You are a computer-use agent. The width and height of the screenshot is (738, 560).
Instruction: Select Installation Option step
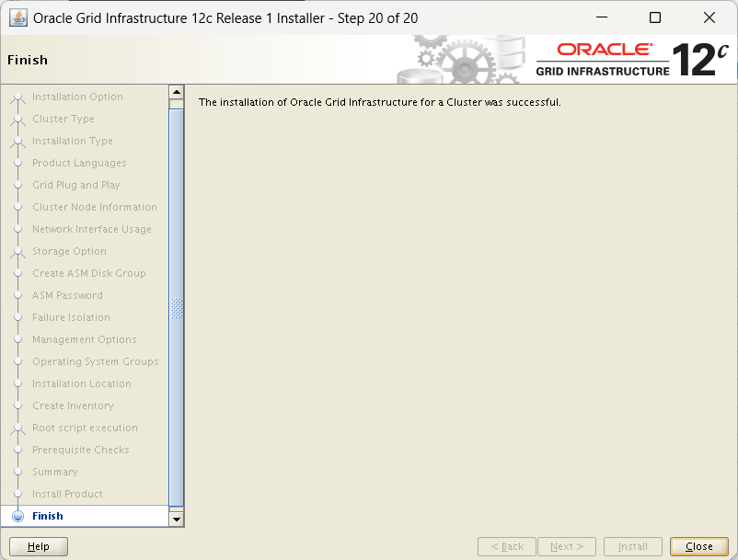77,97
